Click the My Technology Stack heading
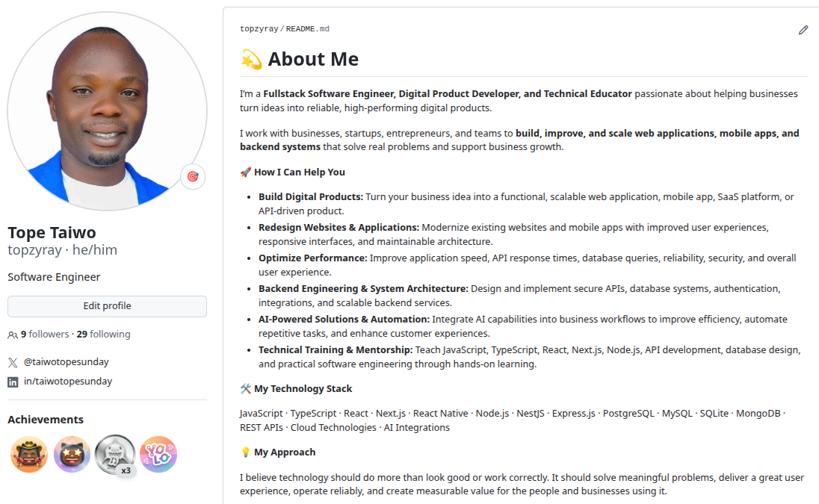Image resolution: width=819 pixels, height=504 pixels. 303,389
